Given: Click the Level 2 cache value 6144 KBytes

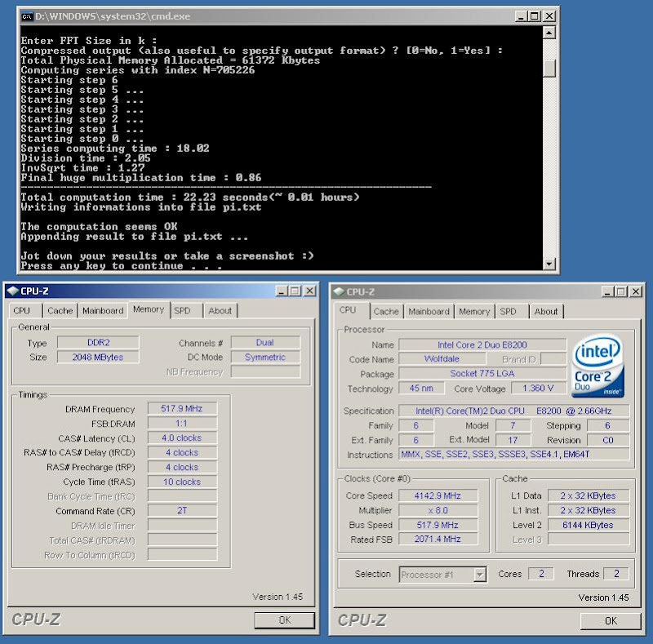Looking at the screenshot, I should [x=588, y=525].
